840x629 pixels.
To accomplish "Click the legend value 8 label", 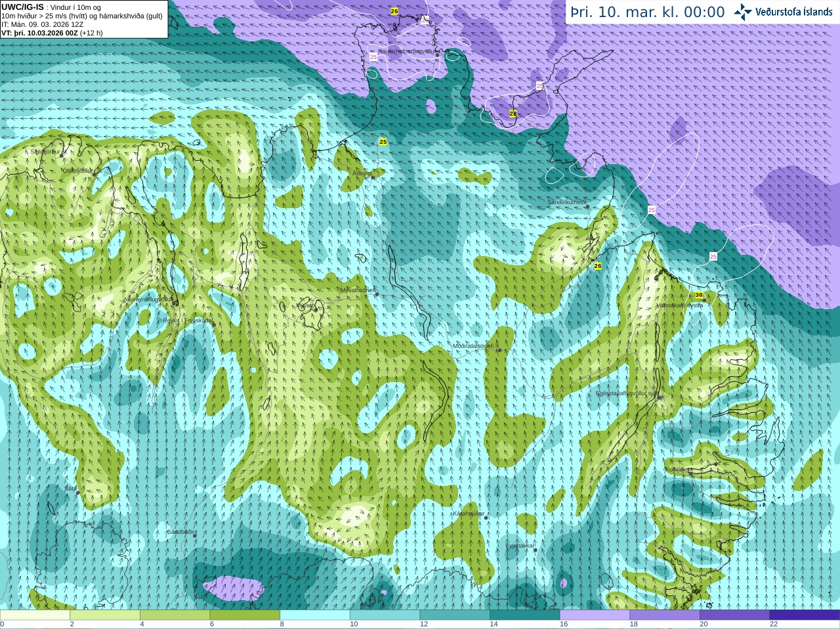I will pyautogui.click(x=282, y=624).
